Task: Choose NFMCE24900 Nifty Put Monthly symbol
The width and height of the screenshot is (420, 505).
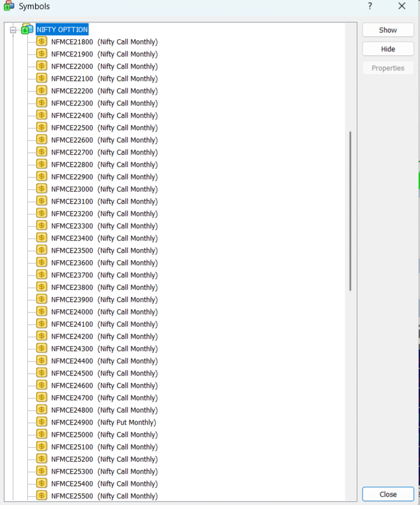Action: coord(104,422)
